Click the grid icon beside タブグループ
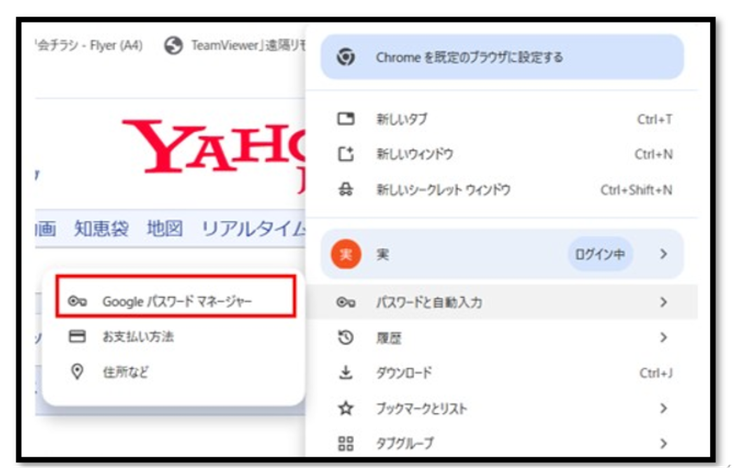The width and height of the screenshot is (734, 468). tap(345, 443)
